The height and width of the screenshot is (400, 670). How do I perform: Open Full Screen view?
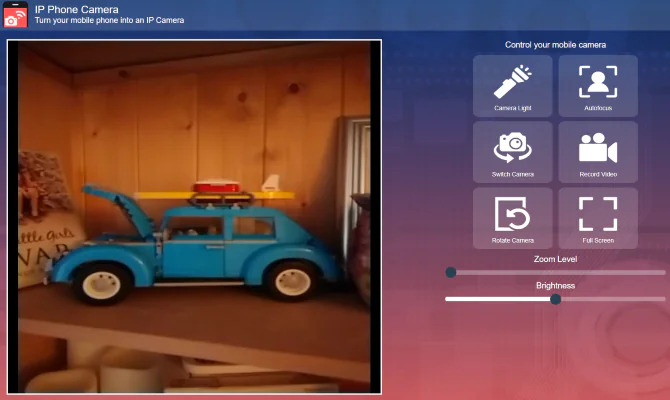[x=598, y=218]
